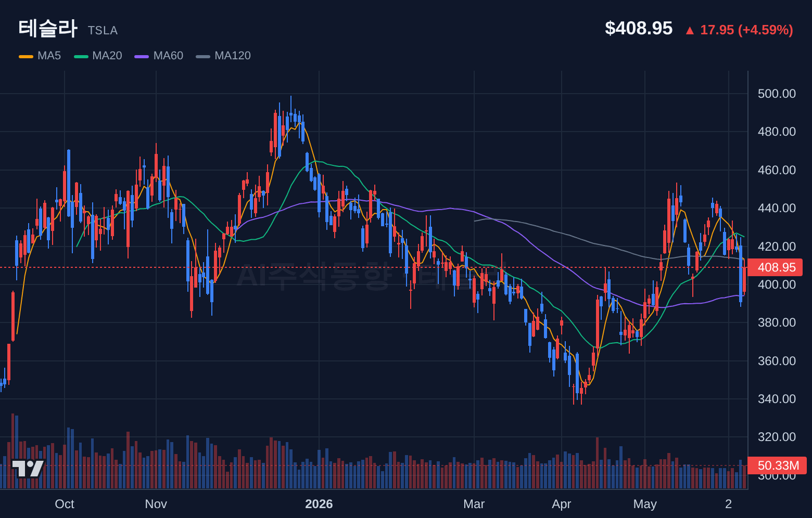Click the 테슬라 stock title
The image size is (812, 518).
pyautogui.click(x=48, y=28)
